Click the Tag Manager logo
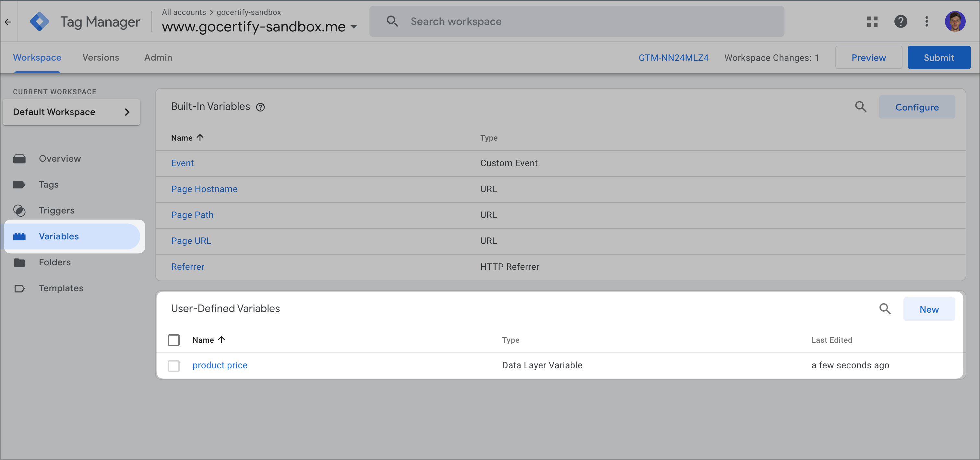This screenshot has width=980, height=460. [x=40, y=22]
